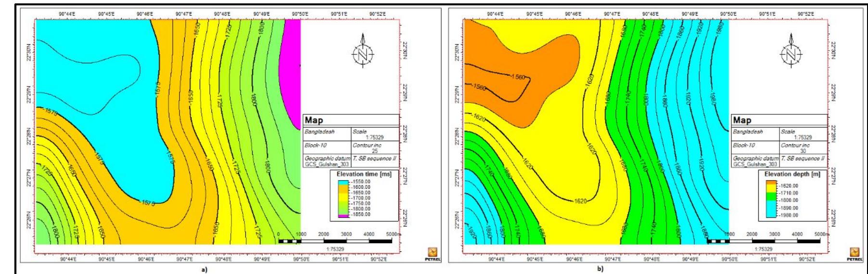The width and height of the screenshot is (868, 274).
Task: Click T. SB sequence II in map b
Action: click(803, 158)
